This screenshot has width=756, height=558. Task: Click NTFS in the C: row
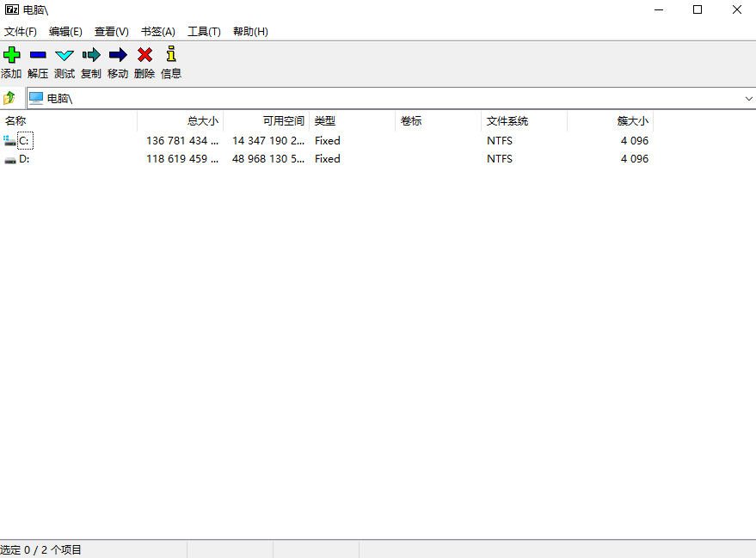click(500, 141)
